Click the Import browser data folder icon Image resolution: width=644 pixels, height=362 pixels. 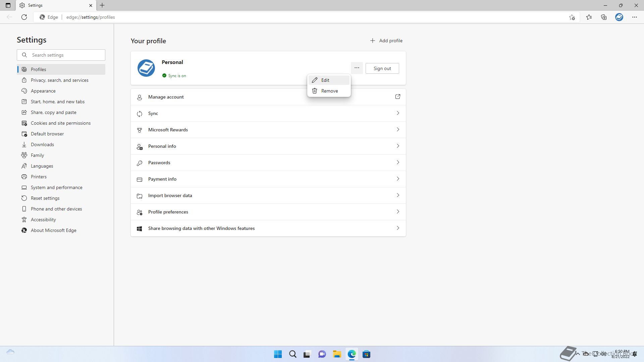[x=140, y=196]
